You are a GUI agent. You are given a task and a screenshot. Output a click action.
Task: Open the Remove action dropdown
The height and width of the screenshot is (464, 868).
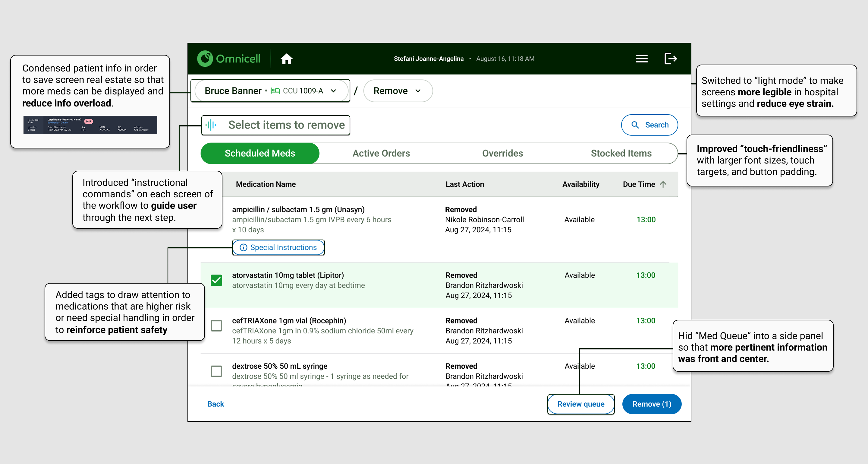click(x=398, y=91)
